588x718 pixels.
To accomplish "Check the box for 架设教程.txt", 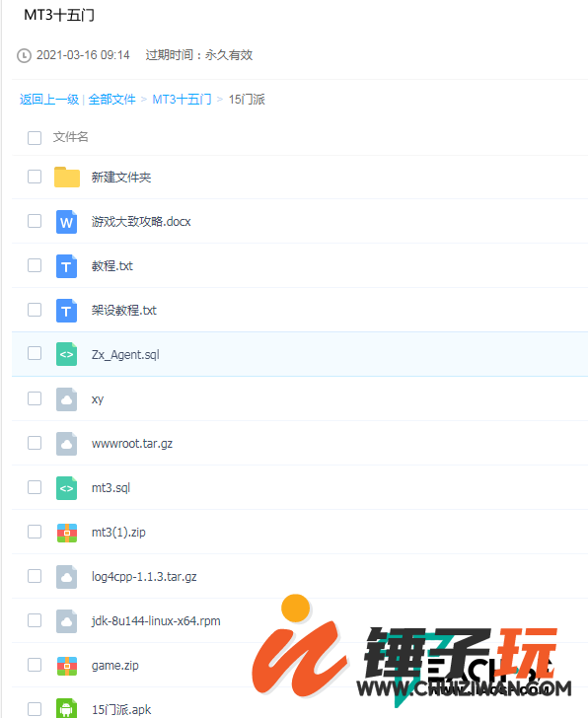I will click(35, 310).
